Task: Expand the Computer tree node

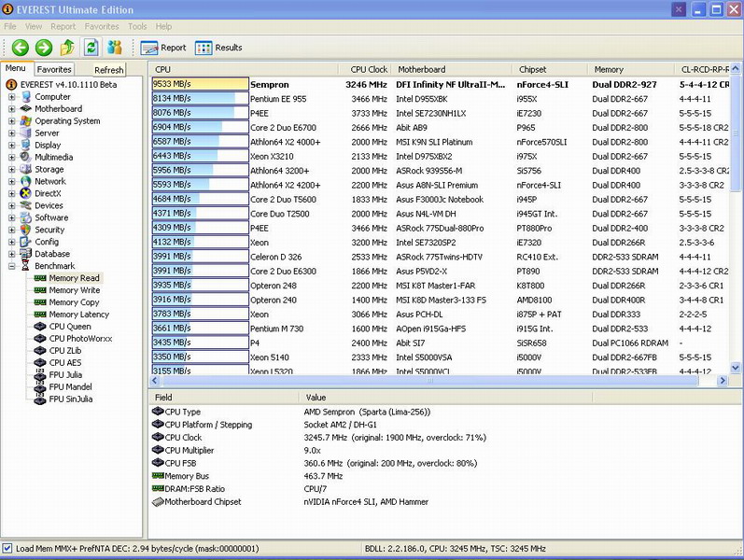Action: (11, 97)
